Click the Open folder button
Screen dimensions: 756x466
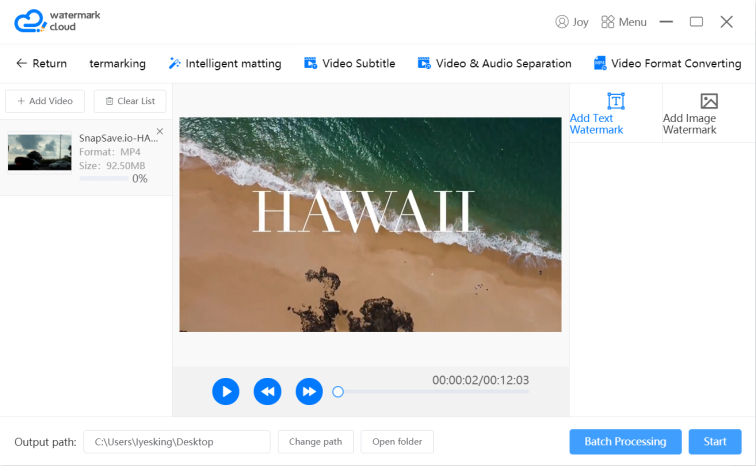coord(397,442)
